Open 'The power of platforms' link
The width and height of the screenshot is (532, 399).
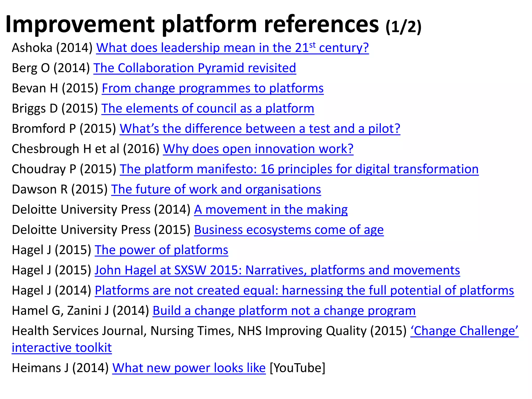[x=161, y=250]
